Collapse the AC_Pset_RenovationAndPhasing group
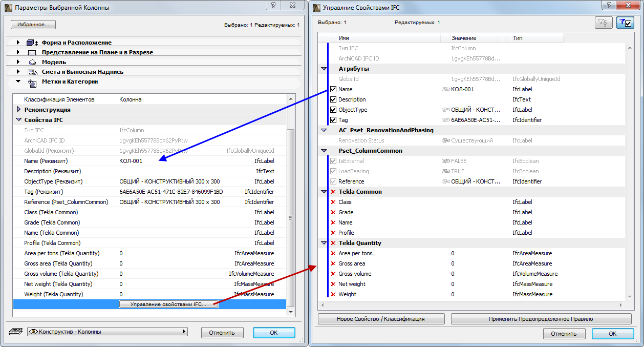This screenshot has width=644, height=347. pos(324,130)
